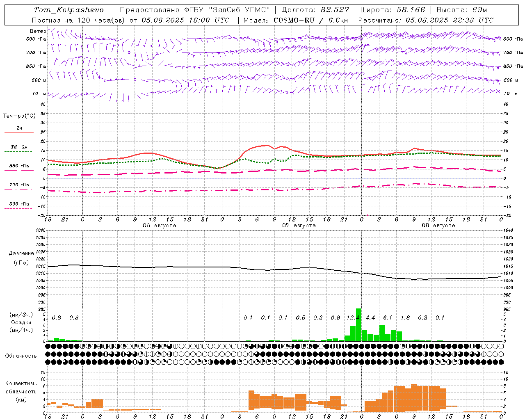
Task: Click the precipitation value 4.4
Action: 370,318
